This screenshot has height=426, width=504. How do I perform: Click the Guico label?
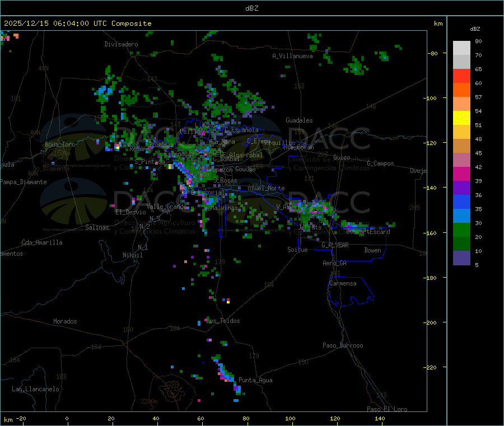pyautogui.click(x=342, y=157)
